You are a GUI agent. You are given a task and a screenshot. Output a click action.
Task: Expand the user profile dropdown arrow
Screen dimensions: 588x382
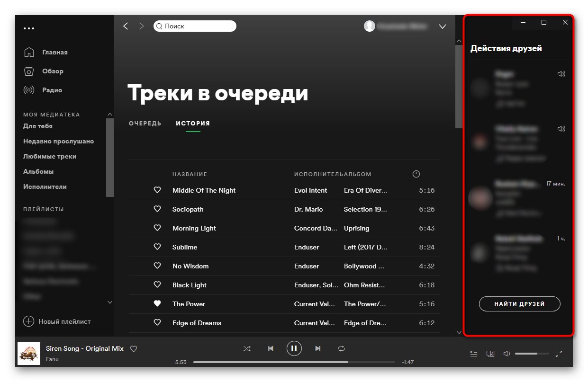click(x=443, y=27)
